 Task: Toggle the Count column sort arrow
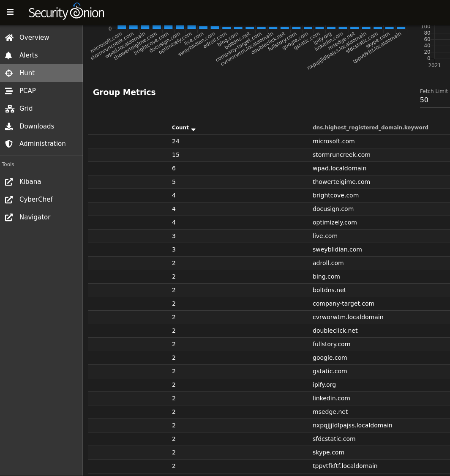(x=193, y=129)
